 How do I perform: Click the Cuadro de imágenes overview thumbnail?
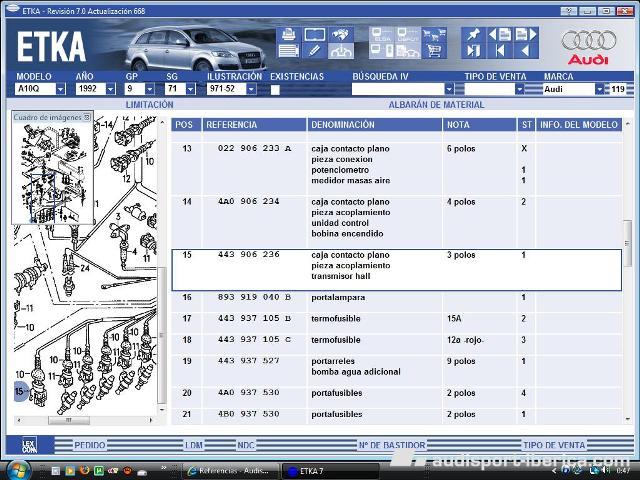click(53, 173)
